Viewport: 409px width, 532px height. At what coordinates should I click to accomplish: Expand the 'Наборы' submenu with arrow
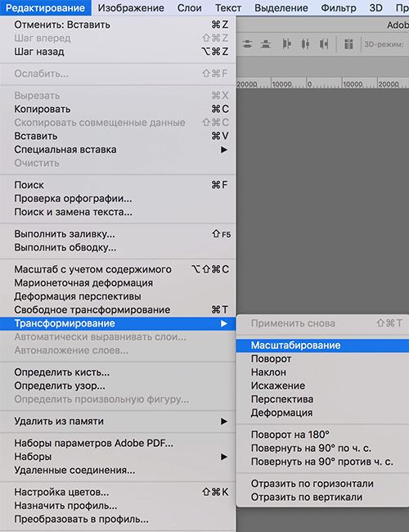(x=118, y=457)
